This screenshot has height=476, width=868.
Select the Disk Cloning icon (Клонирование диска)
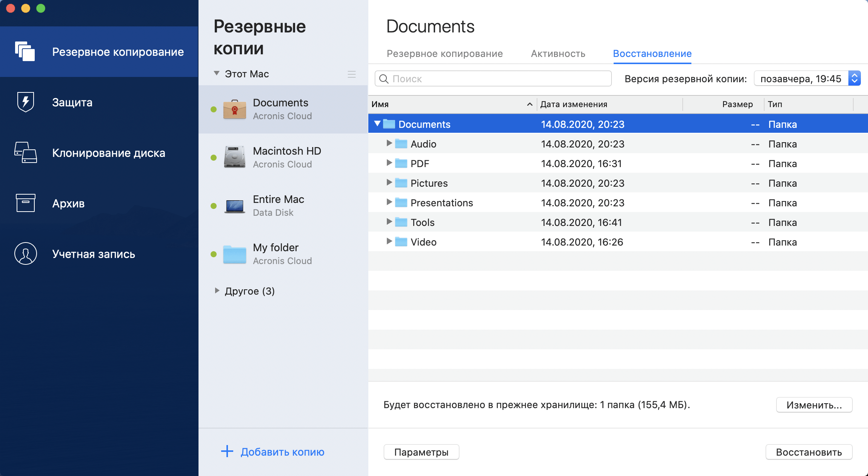tap(25, 153)
